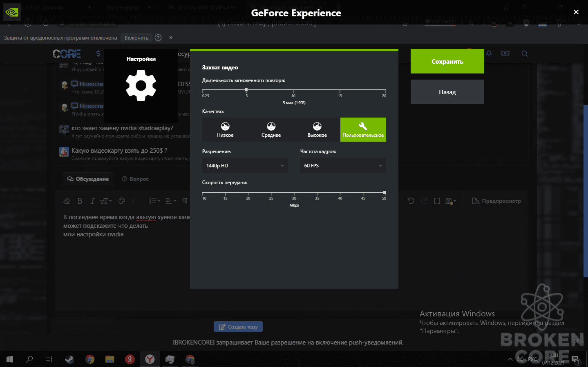Open the save draft dropdown in editor
The image size is (588, 367).
(x=451, y=201)
